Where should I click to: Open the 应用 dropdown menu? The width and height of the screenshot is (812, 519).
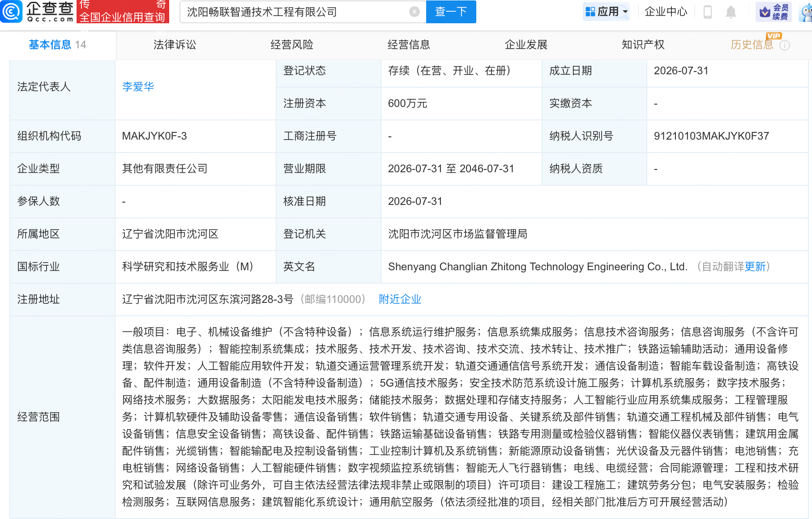pyautogui.click(x=606, y=12)
